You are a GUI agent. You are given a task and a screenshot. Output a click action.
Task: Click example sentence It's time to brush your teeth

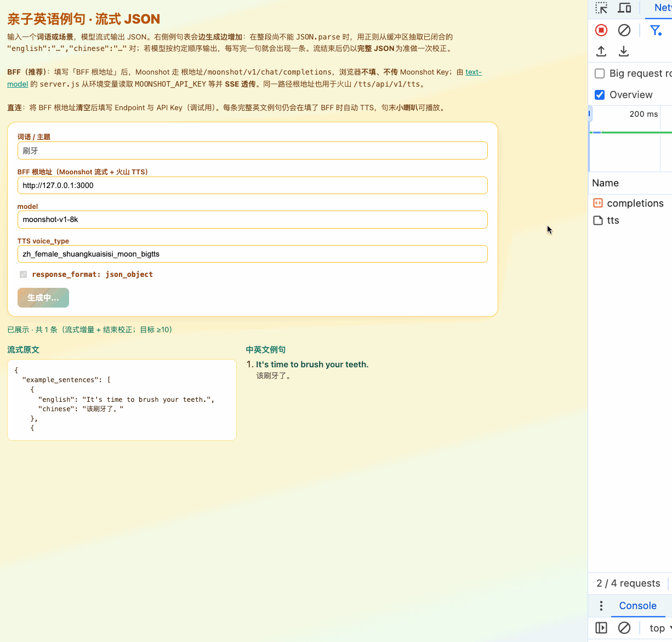[312, 365]
